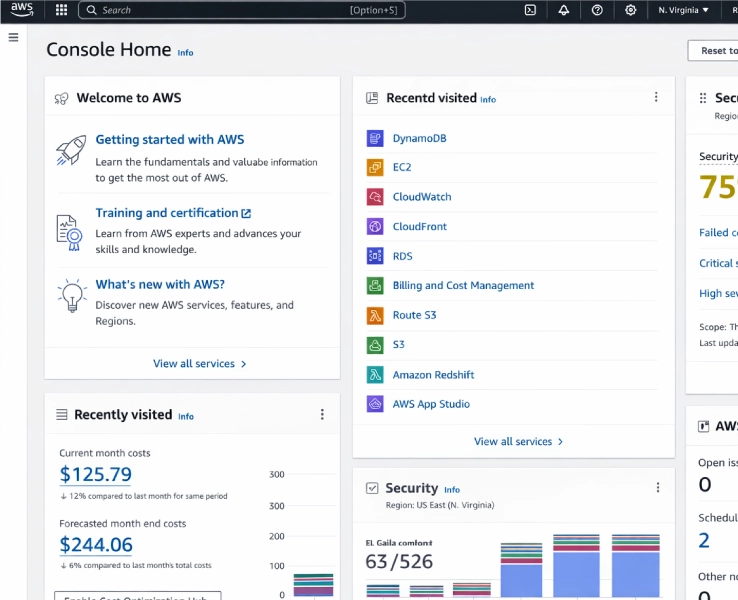The image size is (738, 600).
Task: Open Info link beside Security heading
Action: [x=452, y=490]
